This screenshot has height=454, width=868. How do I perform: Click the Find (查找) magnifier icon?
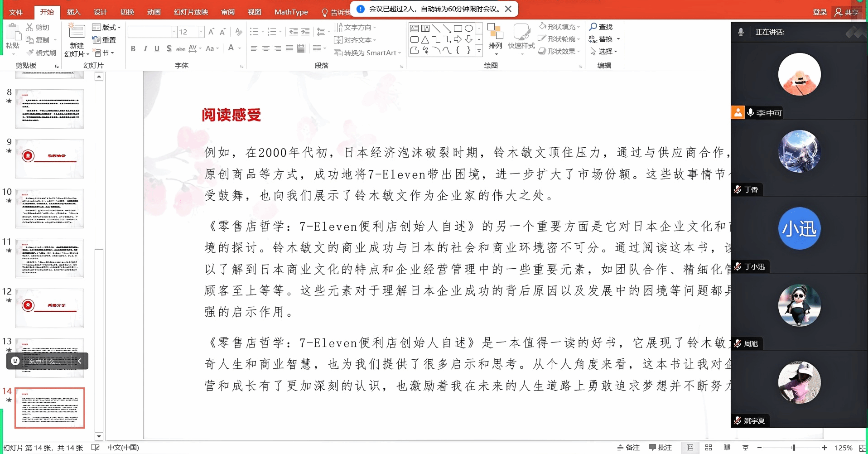click(x=593, y=27)
